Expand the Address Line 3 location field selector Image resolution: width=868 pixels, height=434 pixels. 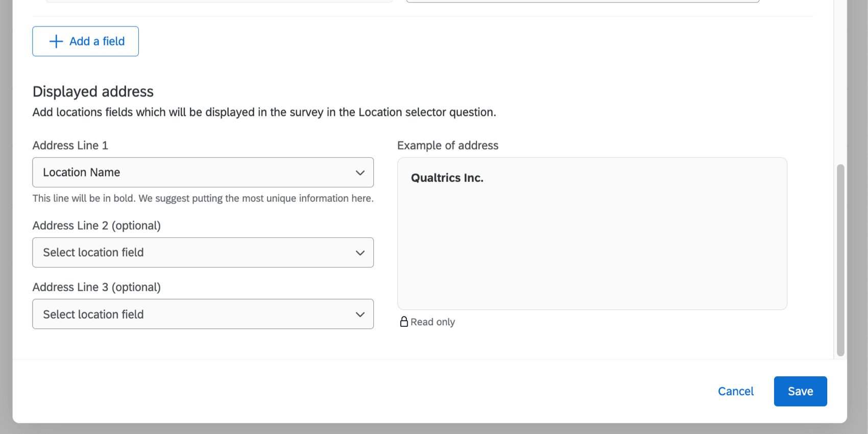click(x=203, y=315)
